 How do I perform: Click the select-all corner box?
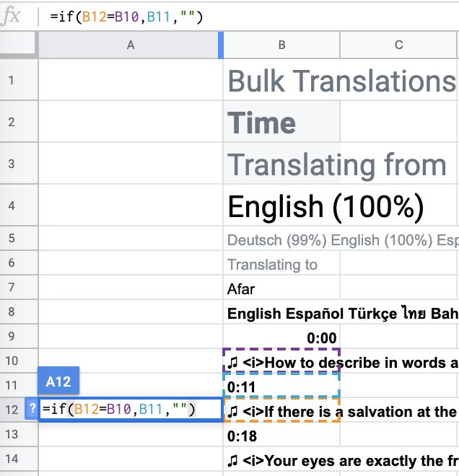[19, 45]
